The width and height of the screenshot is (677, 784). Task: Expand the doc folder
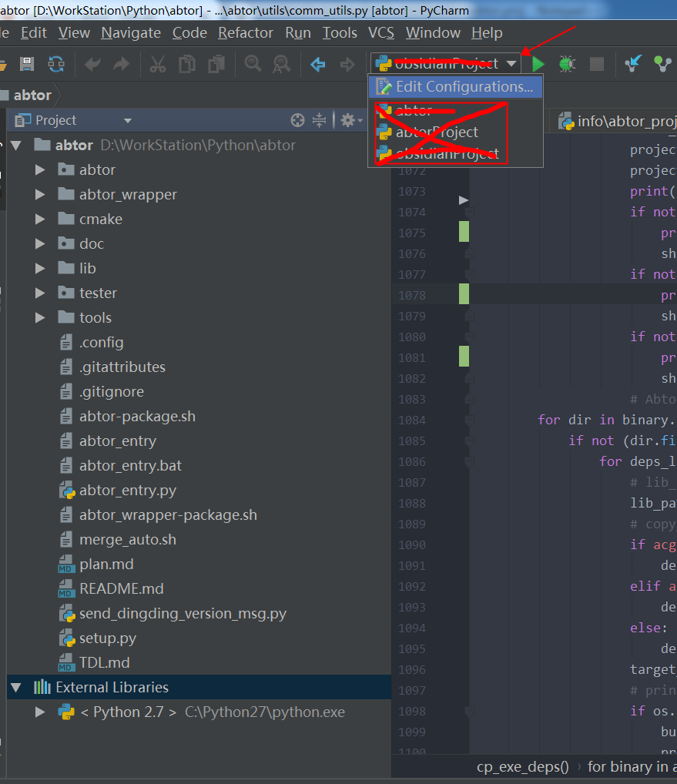tap(40, 243)
